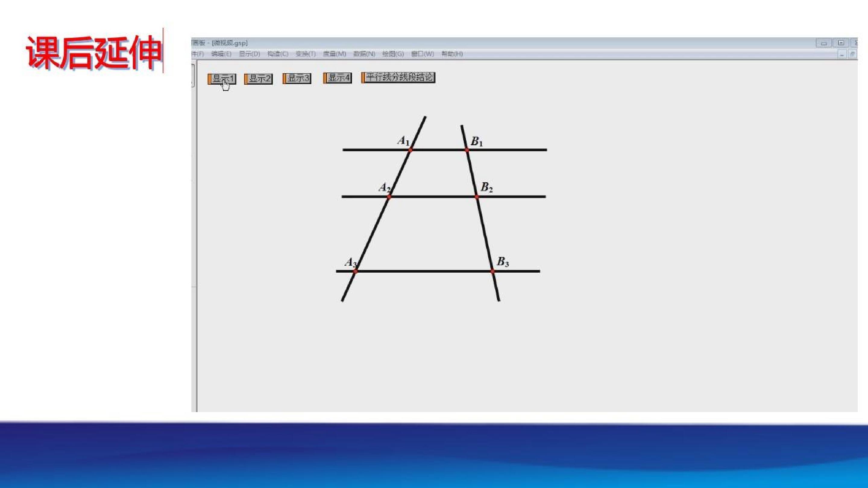Select point A1 on the top line
This screenshot has height=488, width=868.
(410, 150)
